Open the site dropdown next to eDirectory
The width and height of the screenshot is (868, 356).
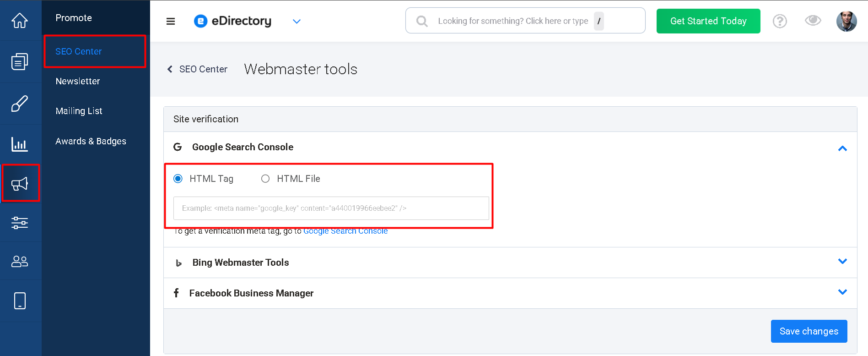click(297, 21)
